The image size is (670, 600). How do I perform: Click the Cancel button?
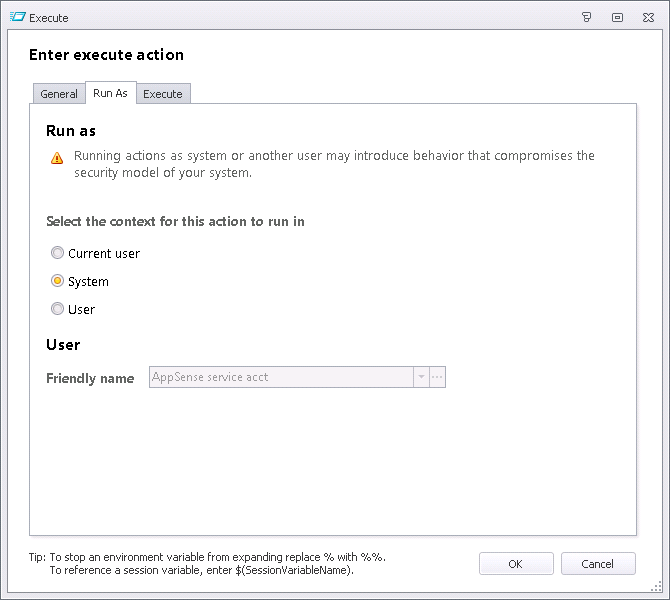[x=598, y=564]
